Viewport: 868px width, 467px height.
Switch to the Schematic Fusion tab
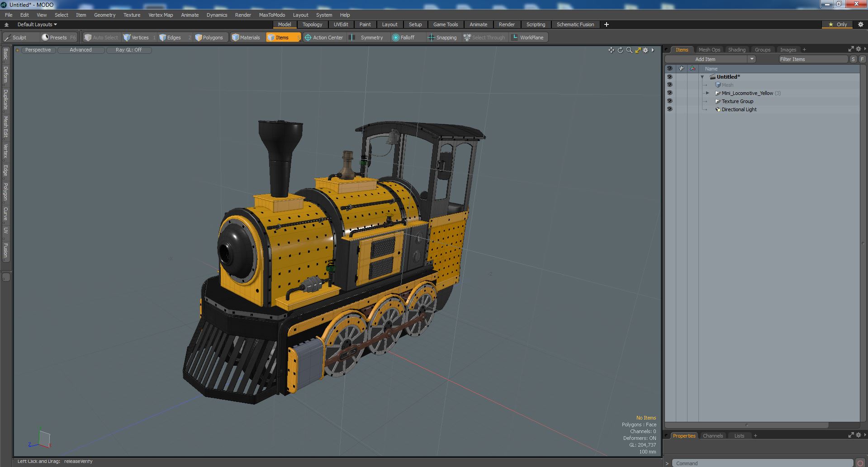[575, 24]
